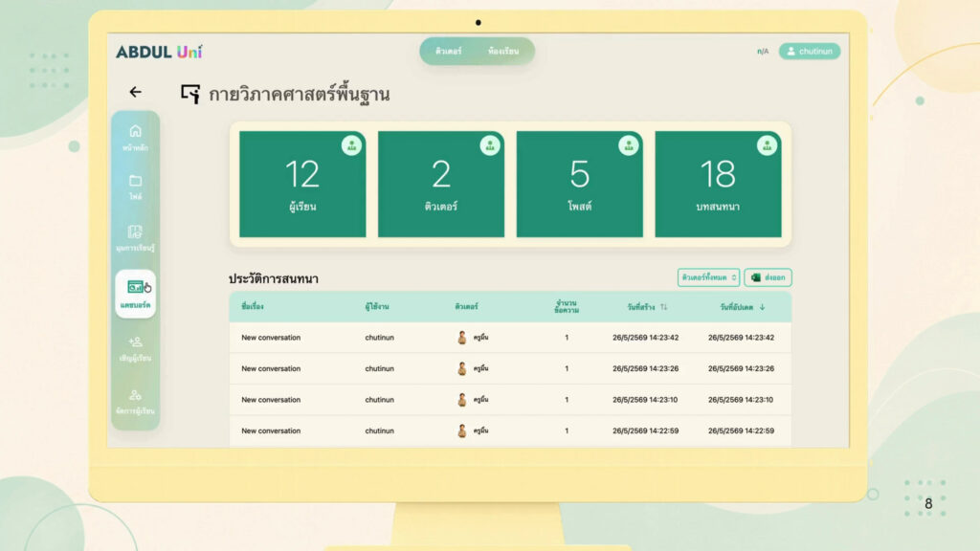The height and width of the screenshot is (551, 980).
Task: Sort by วันที่สร้าง using its sort arrows
Action: (664, 307)
